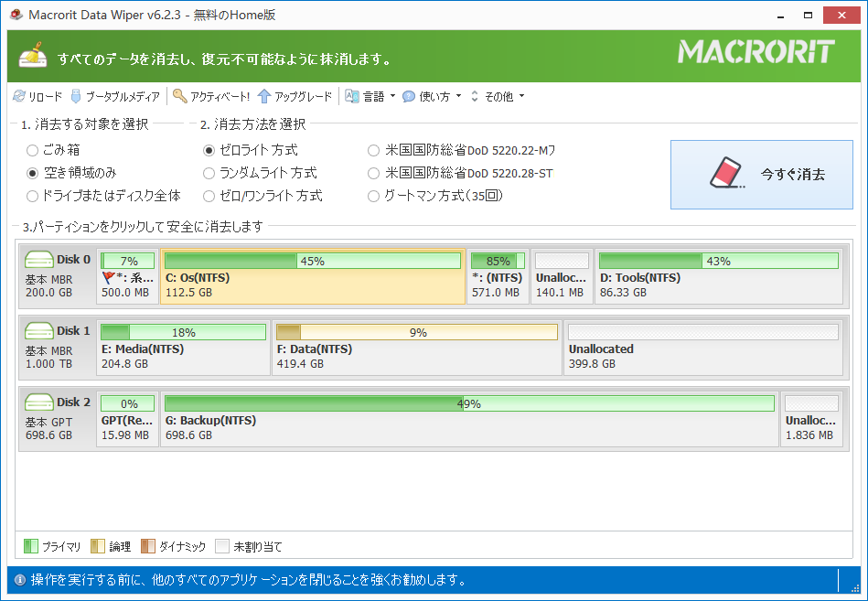Click the Disk 2 drive icon
This screenshot has height=601, width=868.
coord(38,402)
